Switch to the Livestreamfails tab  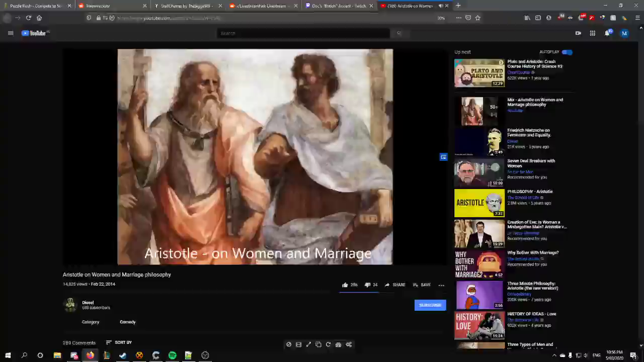(264, 6)
